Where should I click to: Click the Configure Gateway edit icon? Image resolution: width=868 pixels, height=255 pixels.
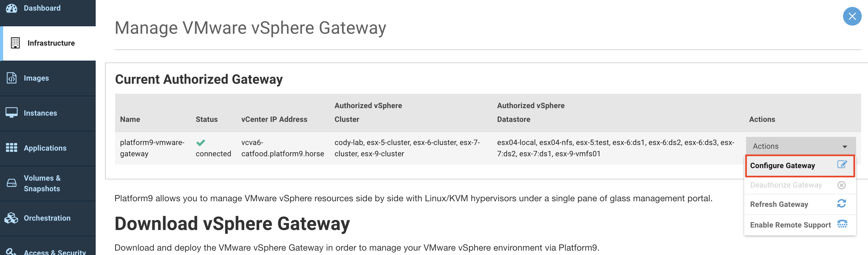click(x=842, y=164)
